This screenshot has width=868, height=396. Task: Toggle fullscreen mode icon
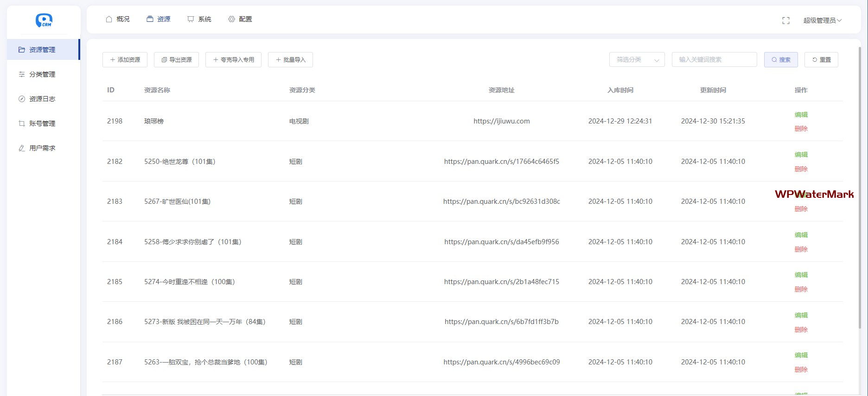click(785, 20)
